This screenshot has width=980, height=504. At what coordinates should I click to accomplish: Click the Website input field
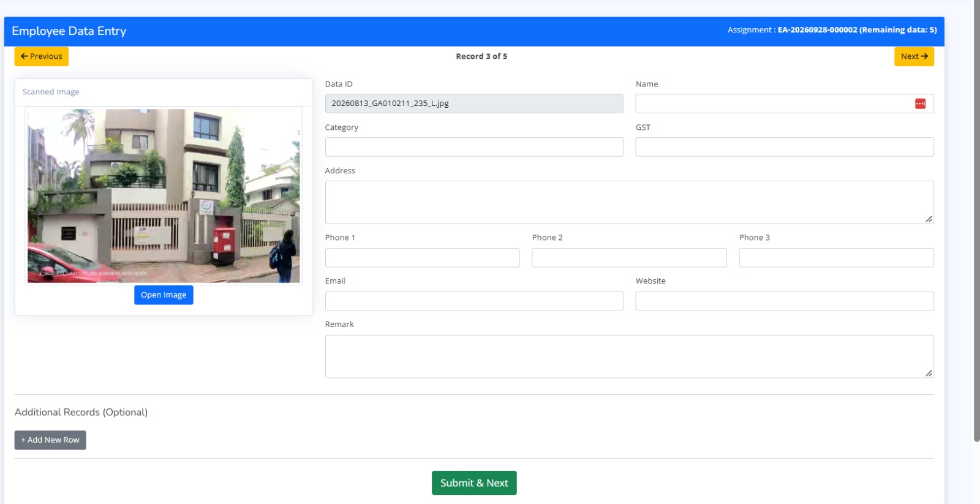point(785,301)
